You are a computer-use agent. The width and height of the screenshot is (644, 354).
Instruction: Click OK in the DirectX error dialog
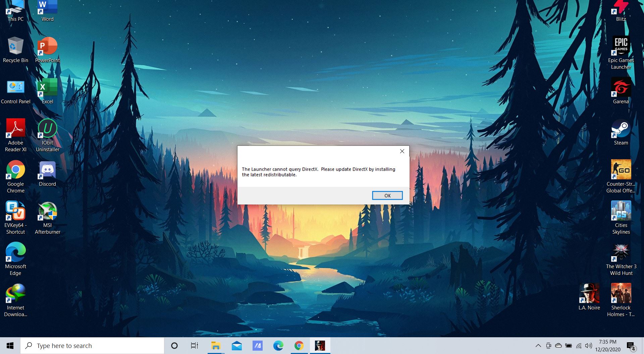coord(387,195)
